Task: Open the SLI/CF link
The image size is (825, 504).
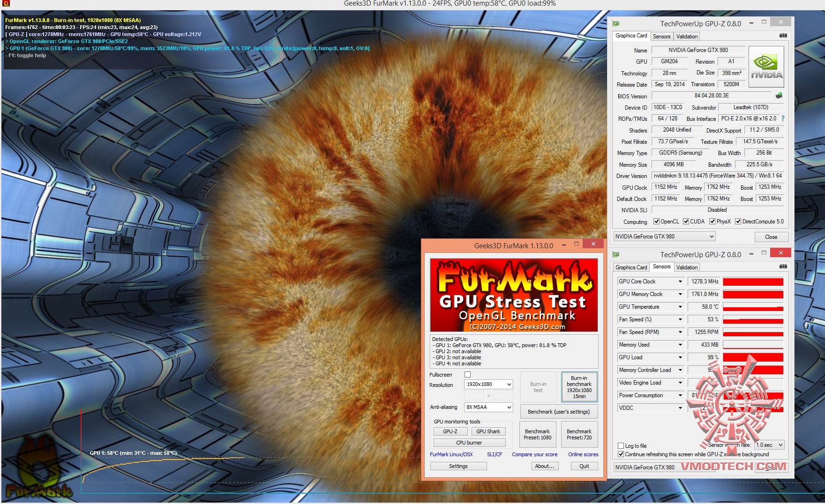Action: (x=495, y=454)
